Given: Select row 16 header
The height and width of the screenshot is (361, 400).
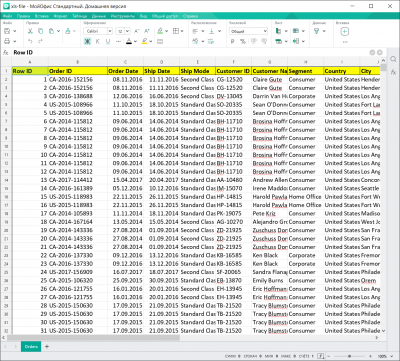Looking at the screenshot, I should (x=6, y=197).
